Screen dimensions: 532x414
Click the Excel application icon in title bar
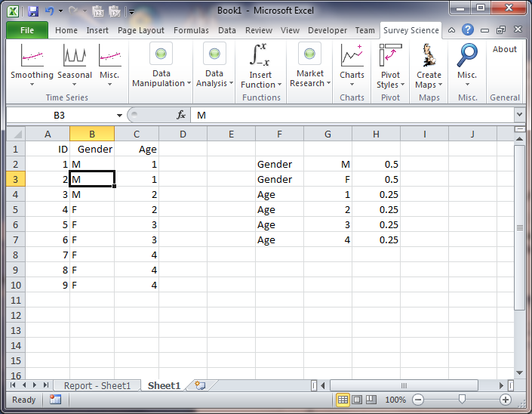pyautogui.click(x=13, y=11)
